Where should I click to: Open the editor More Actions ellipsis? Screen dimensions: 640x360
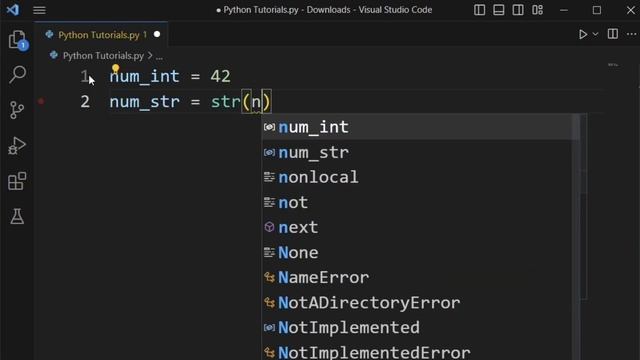tap(631, 34)
